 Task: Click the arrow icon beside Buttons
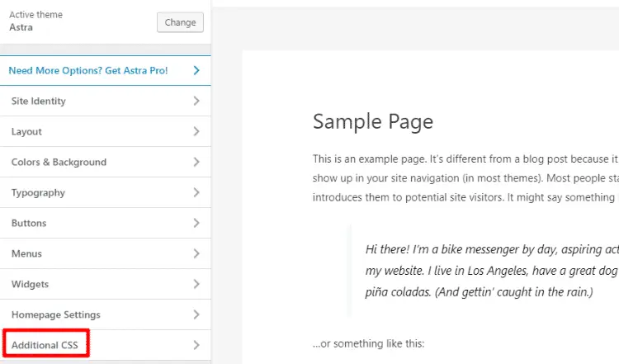click(x=196, y=223)
